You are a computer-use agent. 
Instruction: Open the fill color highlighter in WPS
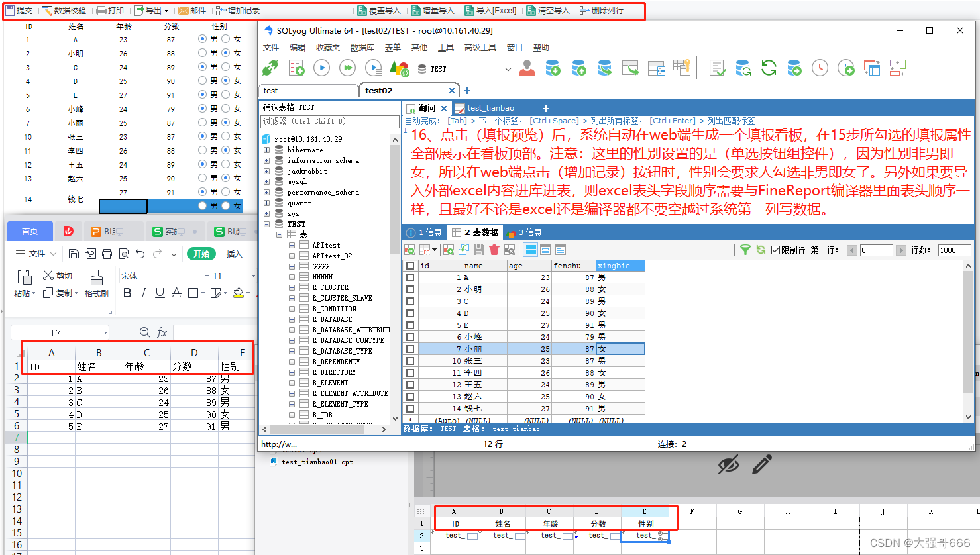239,293
